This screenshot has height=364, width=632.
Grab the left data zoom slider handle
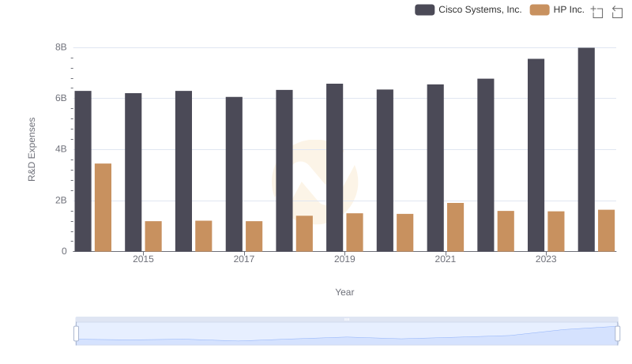[x=76, y=333]
